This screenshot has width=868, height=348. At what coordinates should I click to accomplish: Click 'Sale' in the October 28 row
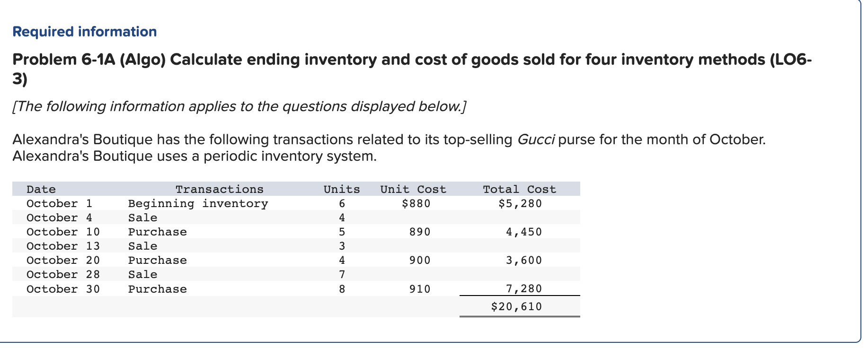point(143,275)
